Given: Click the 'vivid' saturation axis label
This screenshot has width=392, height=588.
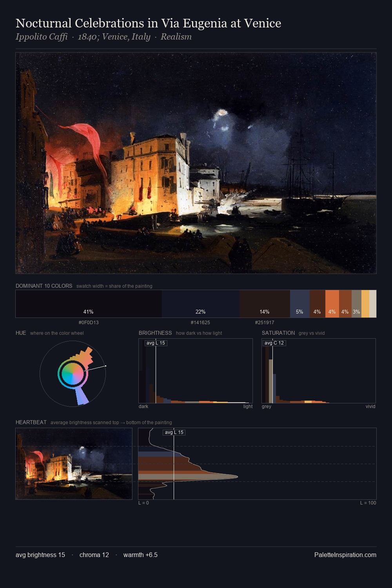Looking at the screenshot, I should (370, 407).
